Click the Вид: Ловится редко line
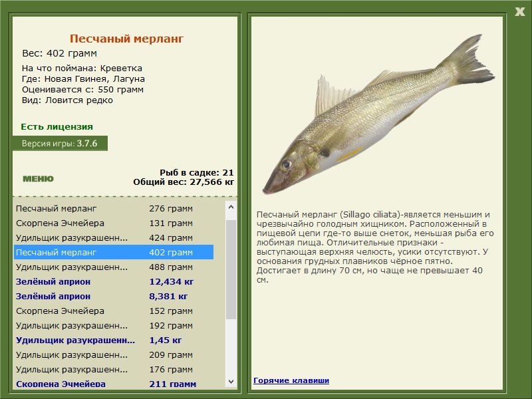This screenshot has width=532, height=399. [x=67, y=100]
